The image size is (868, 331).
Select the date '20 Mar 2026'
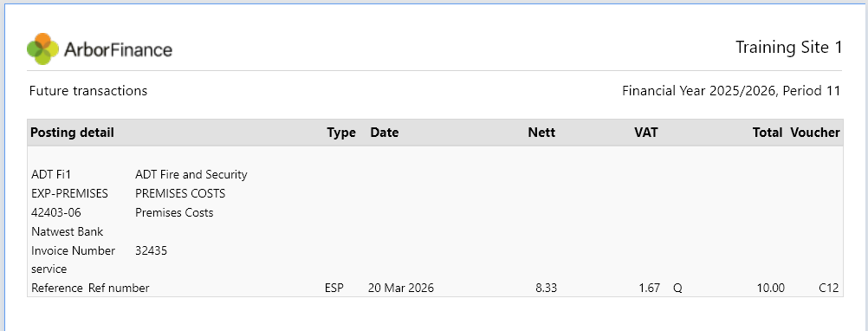401,288
